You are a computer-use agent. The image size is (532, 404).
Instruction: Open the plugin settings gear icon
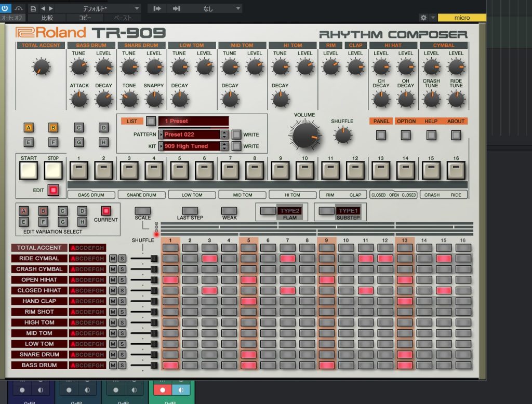point(423,18)
